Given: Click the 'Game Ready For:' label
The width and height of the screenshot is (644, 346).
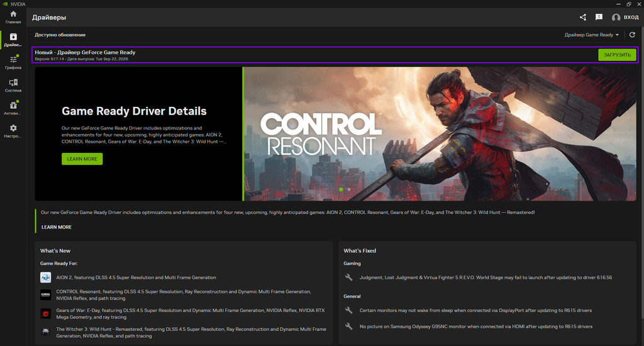Looking at the screenshot, I should point(58,264).
